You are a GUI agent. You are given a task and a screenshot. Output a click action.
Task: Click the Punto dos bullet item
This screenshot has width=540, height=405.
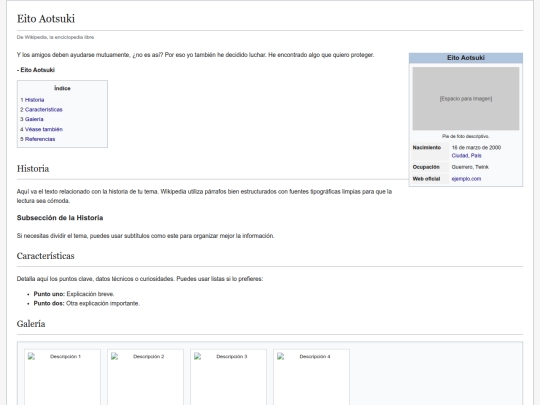86,303
